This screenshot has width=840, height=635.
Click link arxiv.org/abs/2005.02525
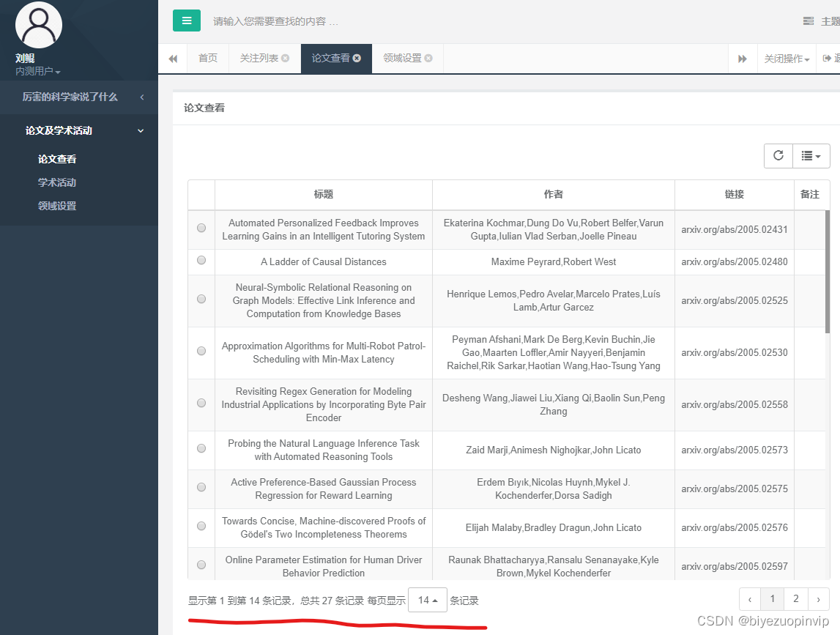[735, 300]
